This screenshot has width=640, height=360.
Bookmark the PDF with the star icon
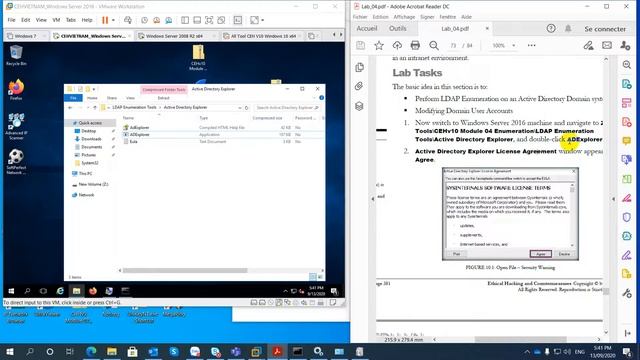coord(379,46)
